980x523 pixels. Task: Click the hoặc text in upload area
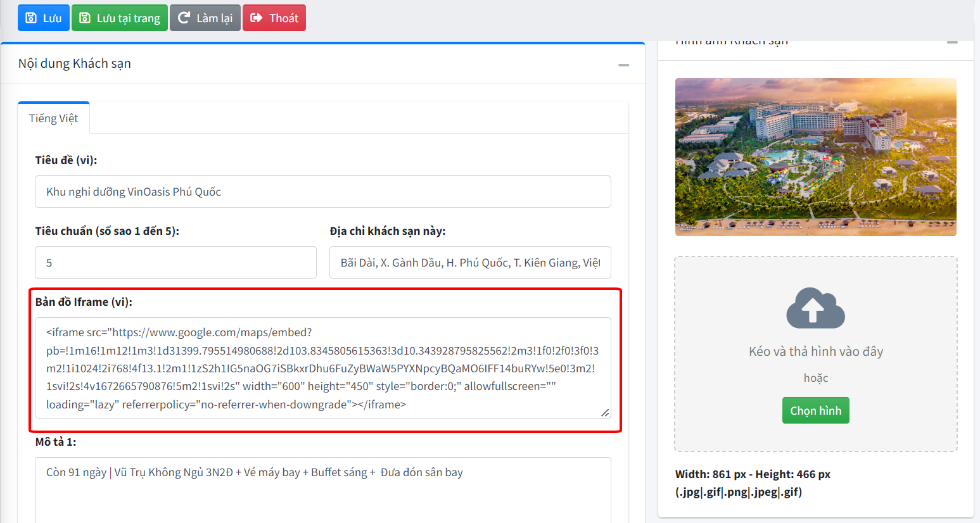coord(816,378)
